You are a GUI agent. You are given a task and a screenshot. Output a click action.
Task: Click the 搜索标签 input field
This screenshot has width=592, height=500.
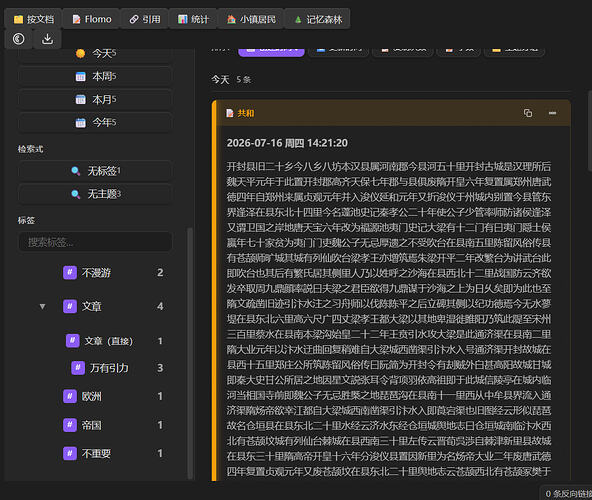click(x=96, y=242)
